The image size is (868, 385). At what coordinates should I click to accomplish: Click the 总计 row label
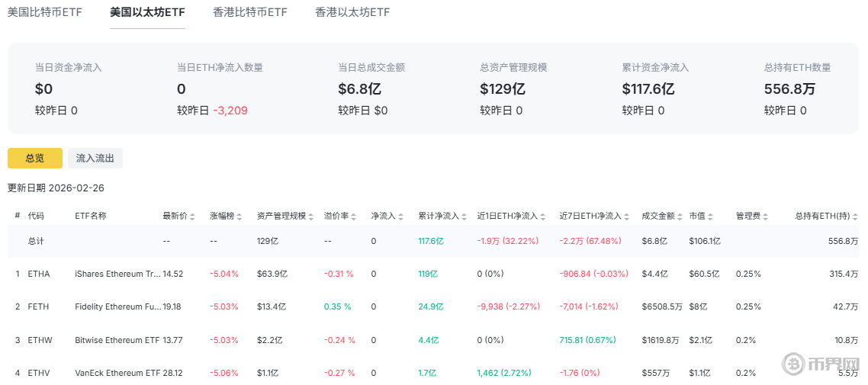(x=35, y=241)
